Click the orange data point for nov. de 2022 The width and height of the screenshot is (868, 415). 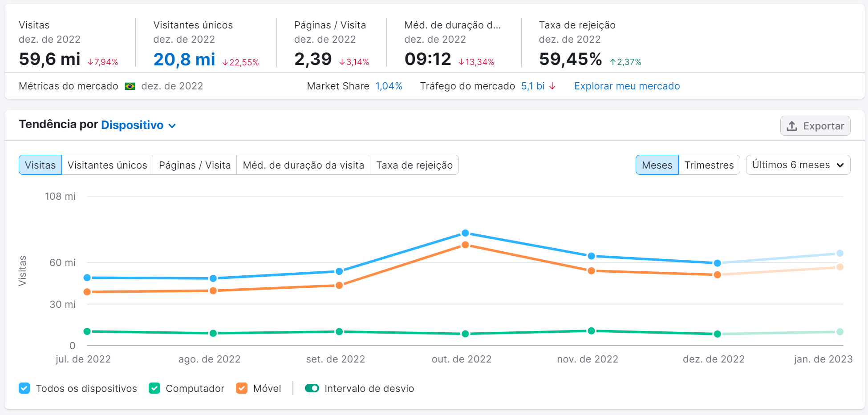pyautogui.click(x=591, y=271)
